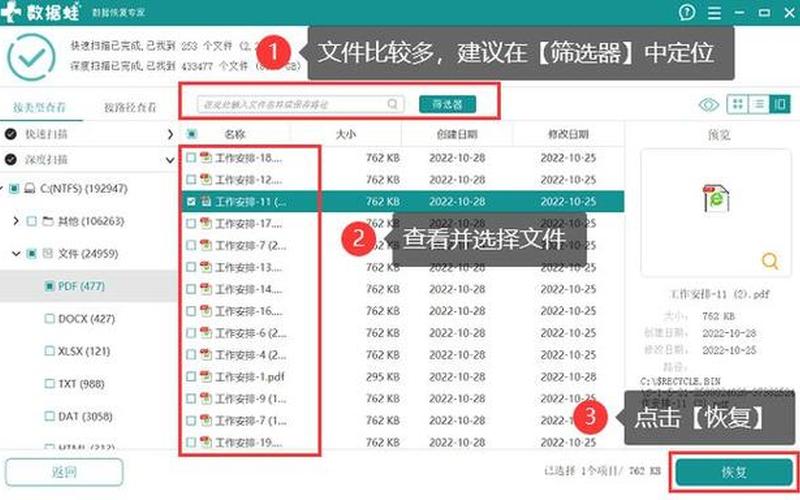This screenshot has width=800, height=500.
Task: Toggle the C:(NTFS) drive checkbox
Action: [x=14, y=189]
